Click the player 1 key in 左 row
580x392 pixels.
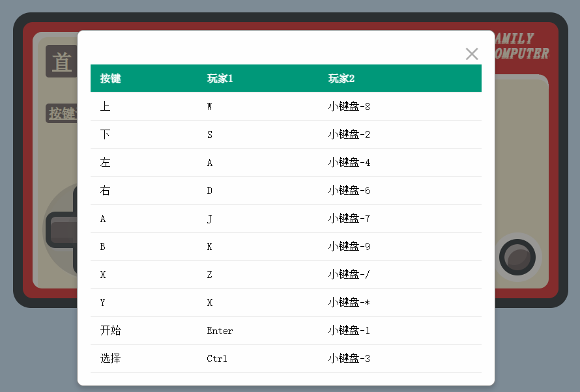(209, 163)
